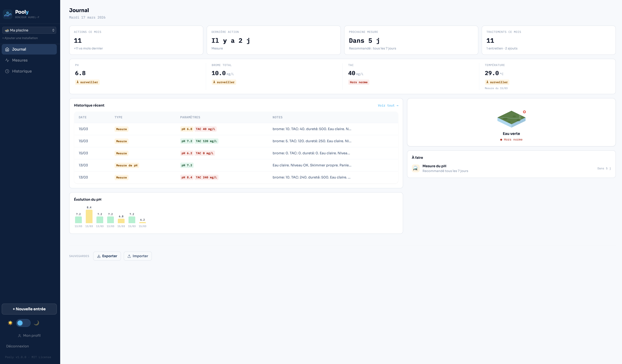Select Mesures in the sidebar navigation

20,60
